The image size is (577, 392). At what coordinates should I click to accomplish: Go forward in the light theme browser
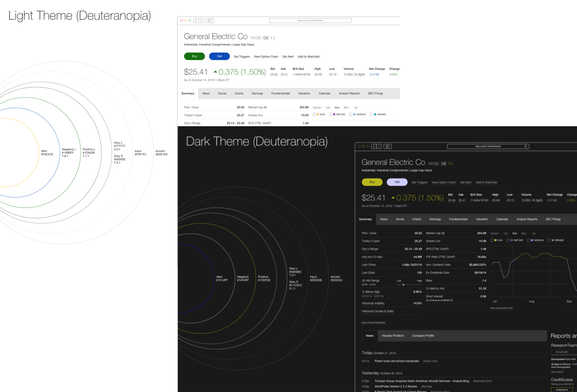[x=201, y=21]
